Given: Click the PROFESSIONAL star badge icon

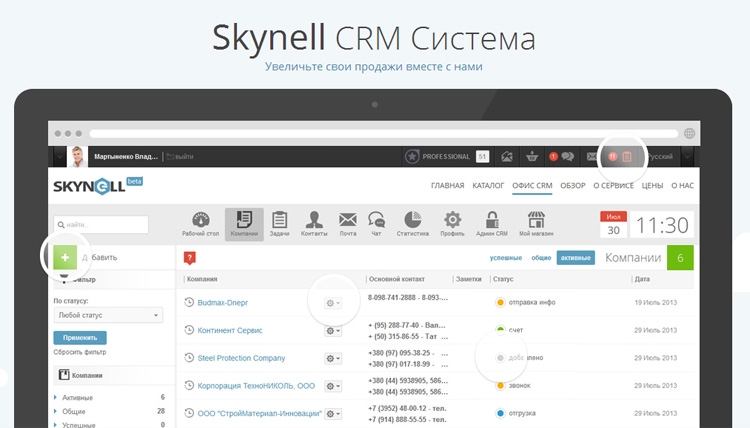Looking at the screenshot, I should click(x=412, y=156).
